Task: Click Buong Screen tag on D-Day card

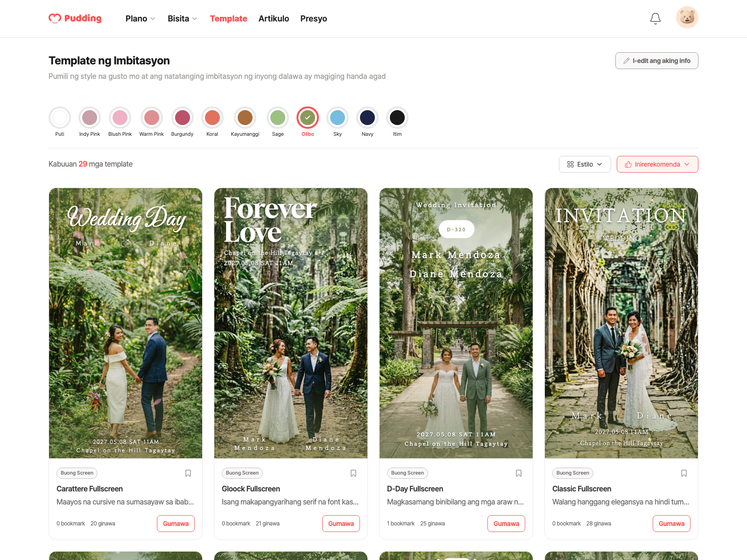Action: pyautogui.click(x=408, y=473)
